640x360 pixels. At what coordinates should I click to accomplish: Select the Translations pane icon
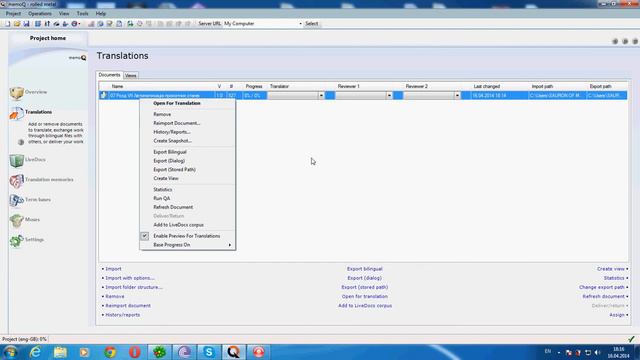click(16, 113)
